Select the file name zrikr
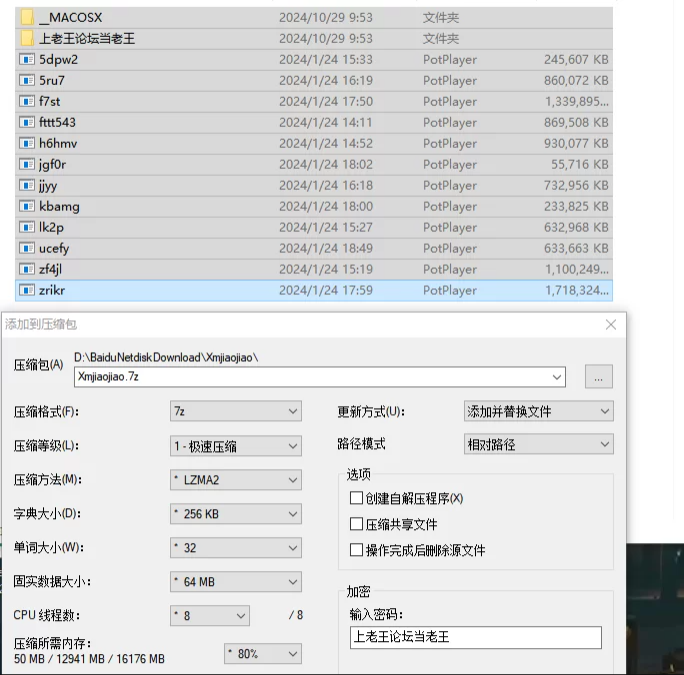Image resolution: width=684 pixels, height=675 pixels. 52,290
